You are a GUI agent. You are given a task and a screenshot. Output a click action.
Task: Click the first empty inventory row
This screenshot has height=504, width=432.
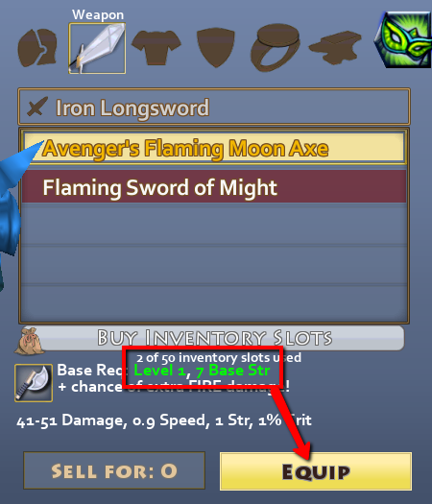(x=214, y=225)
